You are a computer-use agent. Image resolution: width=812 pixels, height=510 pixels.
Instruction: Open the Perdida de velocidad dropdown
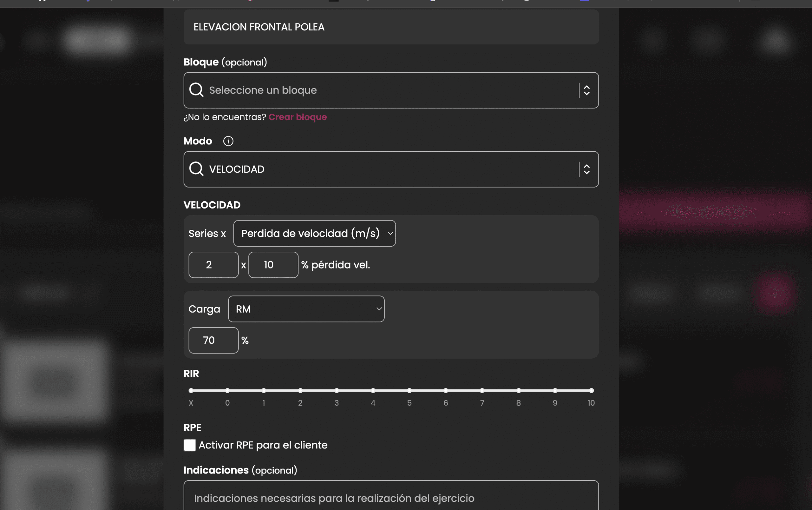click(x=314, y=233)
